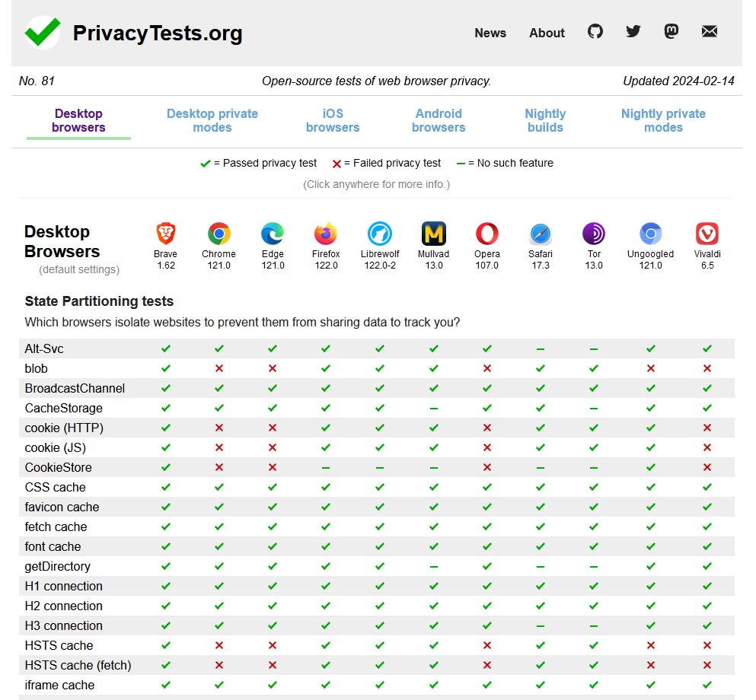Click the Alt-Svc test name
Viewport: 756px width, 700px height.
(x=44, y=348)
